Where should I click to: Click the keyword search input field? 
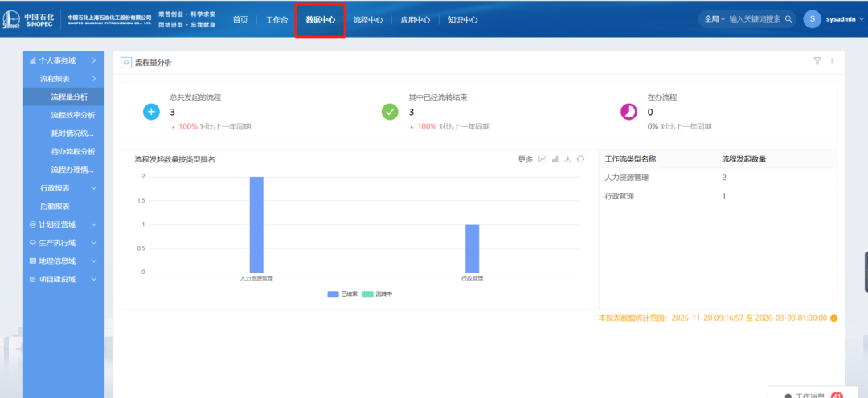(754, 19)
